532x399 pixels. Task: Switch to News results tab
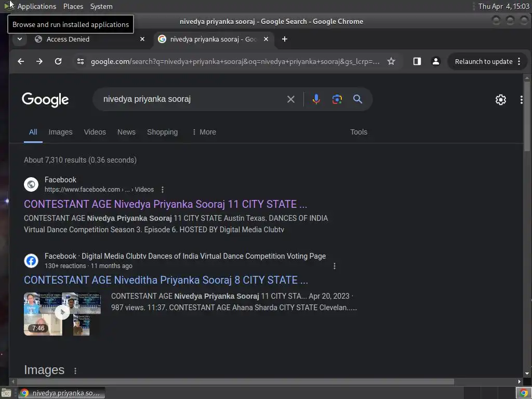126,132
